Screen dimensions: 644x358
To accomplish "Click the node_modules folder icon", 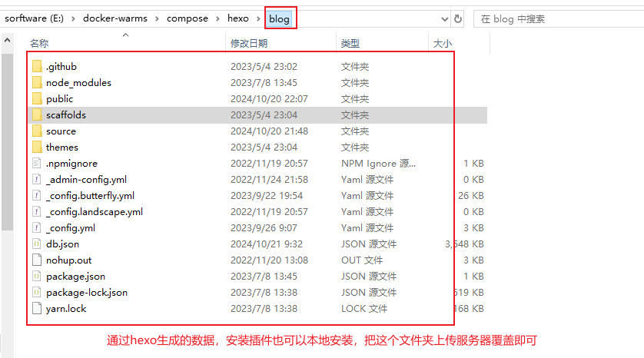I will click(x=37, y=82).
